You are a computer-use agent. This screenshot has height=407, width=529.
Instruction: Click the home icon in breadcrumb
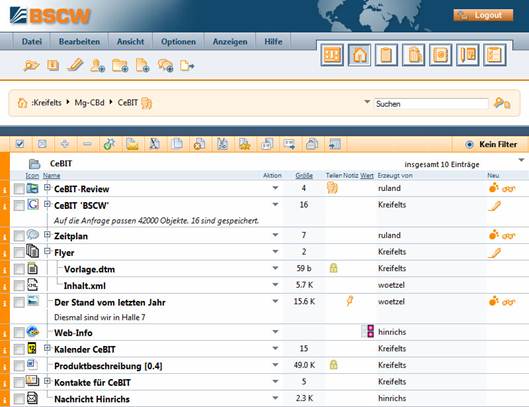pyautogui.click(x=22, y=103)
